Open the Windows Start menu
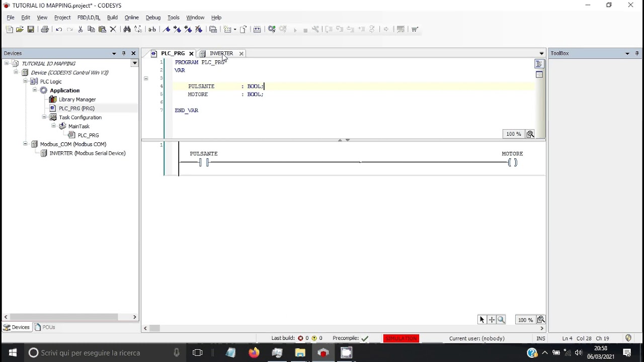The width and height of the screenshot is (644, 362). point(13,353)
